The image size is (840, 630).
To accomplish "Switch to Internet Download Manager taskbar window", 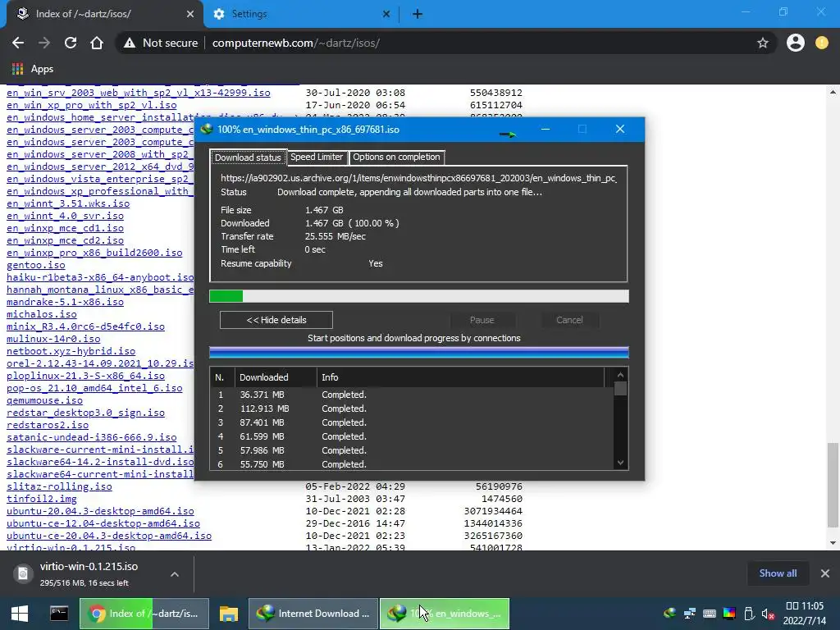I will (313, 614).
